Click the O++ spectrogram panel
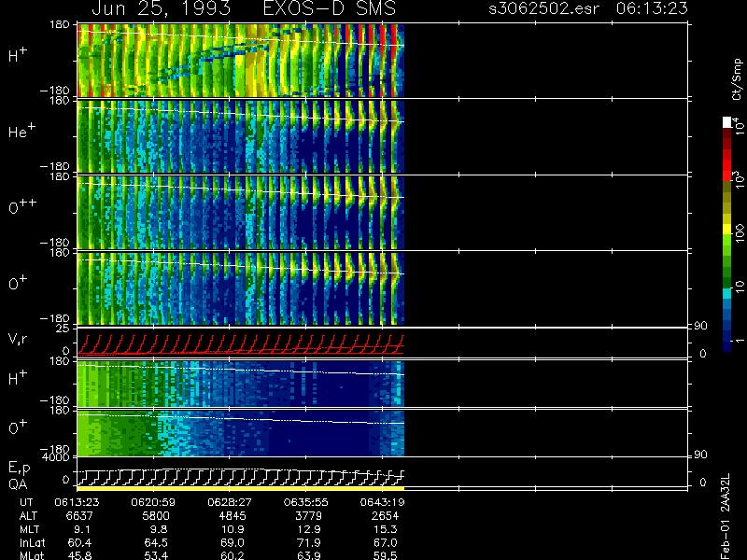Screen dimensions: 747x560 pyautogui.click(x=241, y=213)
